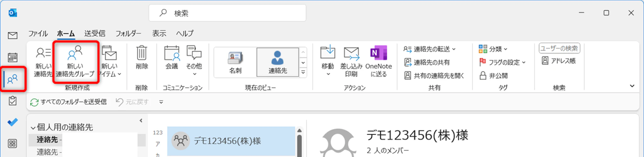Select the 連絡先 view option

point(278,62)
